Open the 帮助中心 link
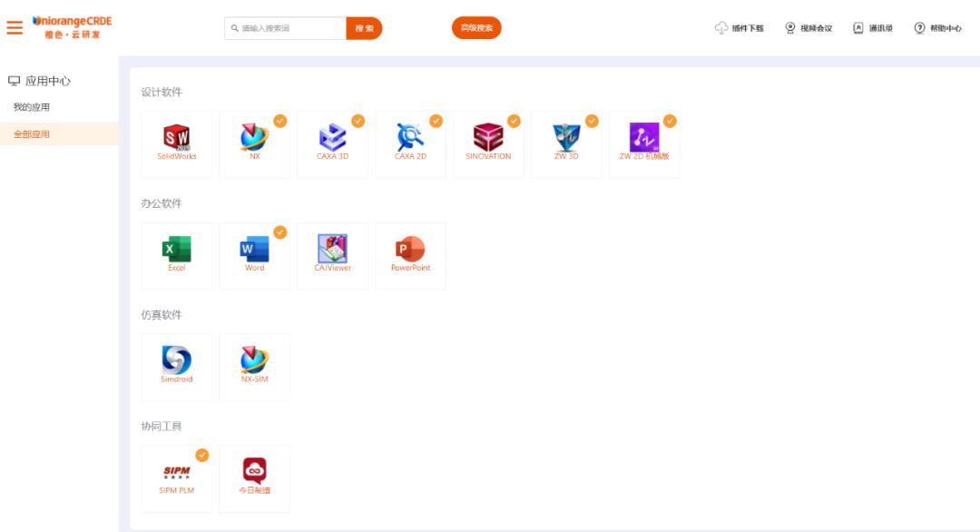Screen dimensions: 980x532 pyautogui.click(x=946, y=28)
